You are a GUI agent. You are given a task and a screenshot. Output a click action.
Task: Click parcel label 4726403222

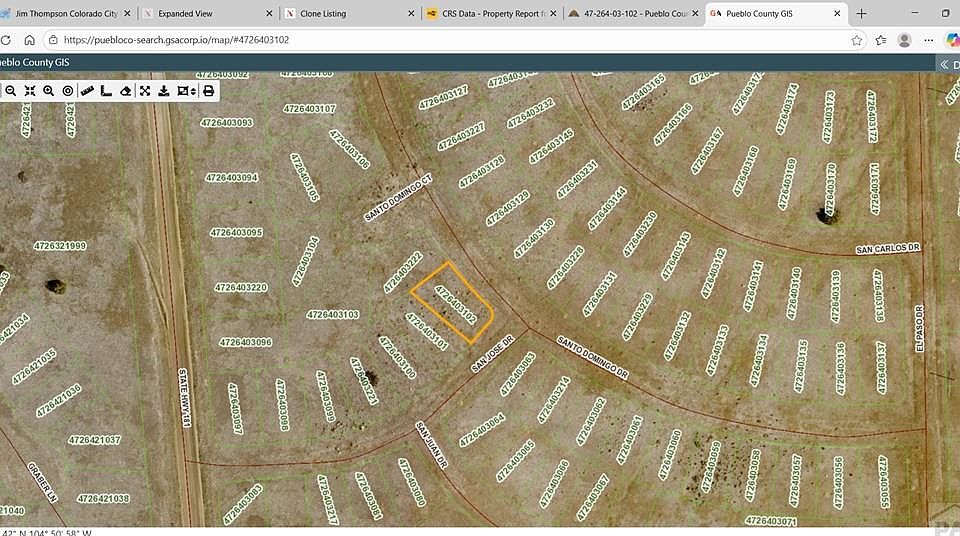[403, 271]
